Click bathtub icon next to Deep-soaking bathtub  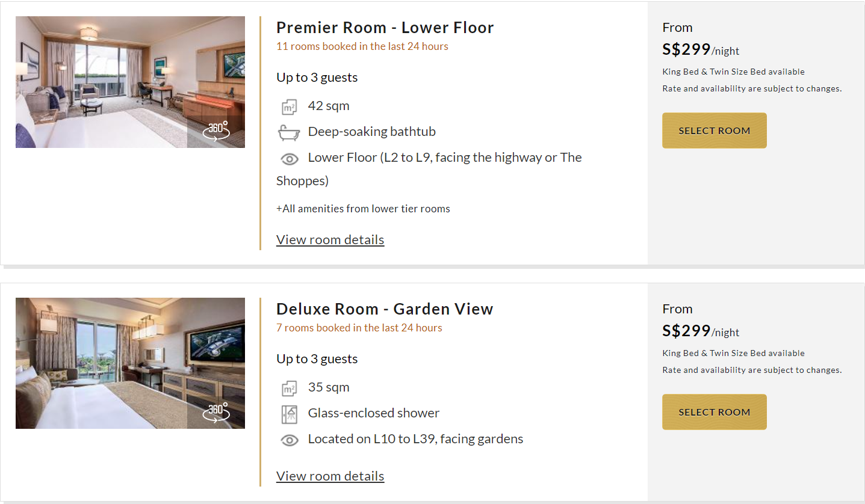[x=290, y=132]
